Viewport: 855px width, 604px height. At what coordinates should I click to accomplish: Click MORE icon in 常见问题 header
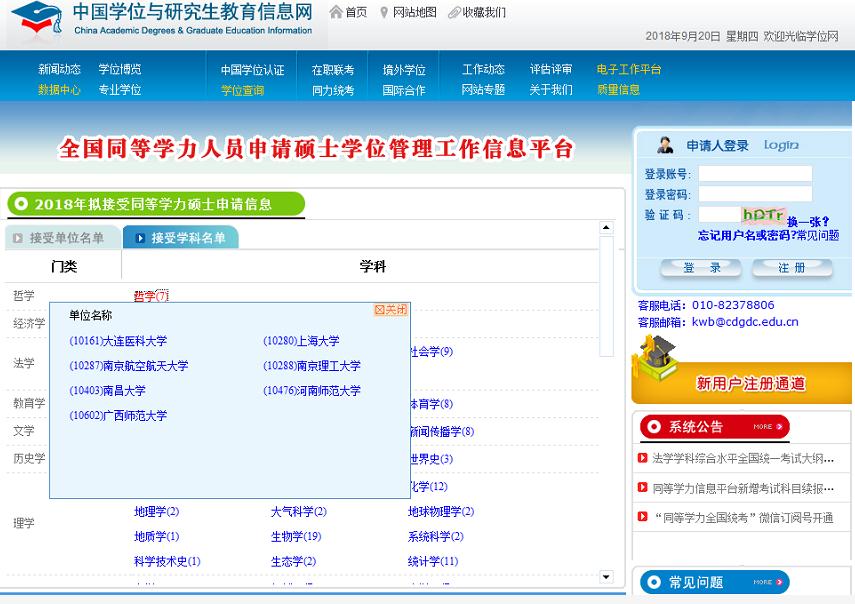click(764, 582)
